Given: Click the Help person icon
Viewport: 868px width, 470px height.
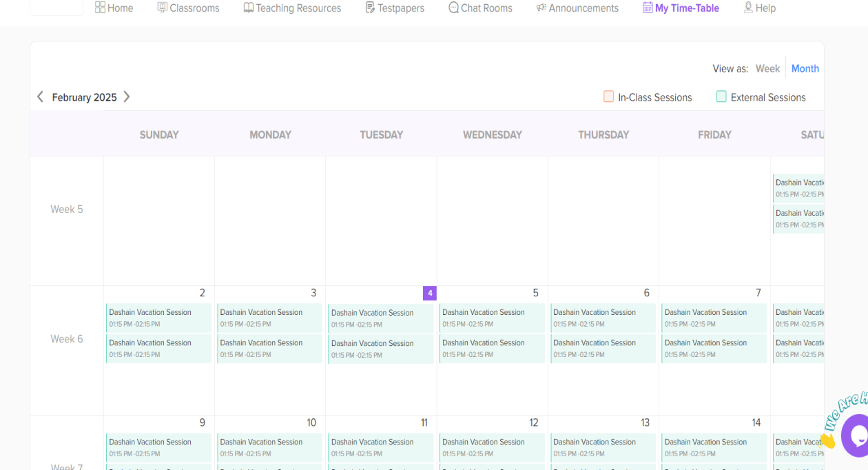Looking at the screenshot, I should point(748,8).
